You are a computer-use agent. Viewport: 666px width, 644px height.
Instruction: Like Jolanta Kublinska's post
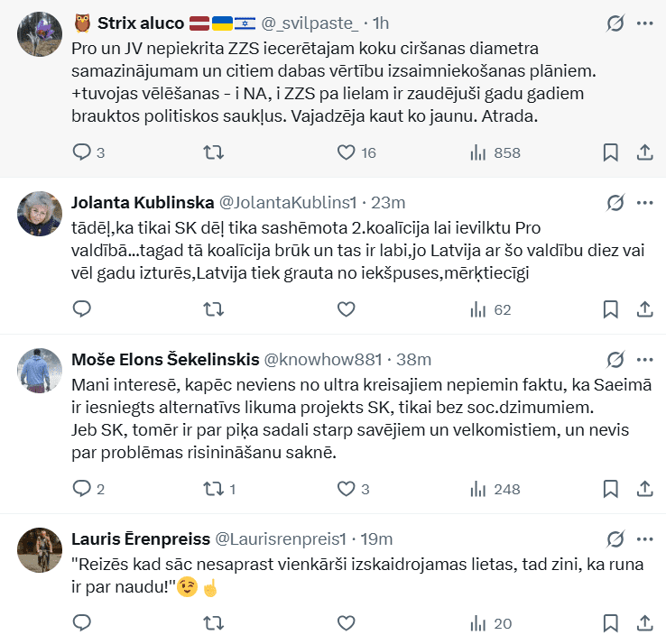point(346,309)
